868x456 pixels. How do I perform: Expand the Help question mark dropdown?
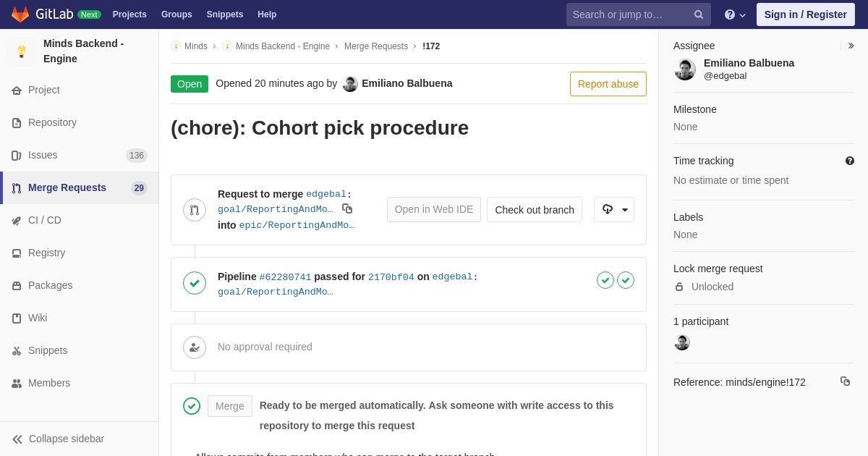[735, 14]
